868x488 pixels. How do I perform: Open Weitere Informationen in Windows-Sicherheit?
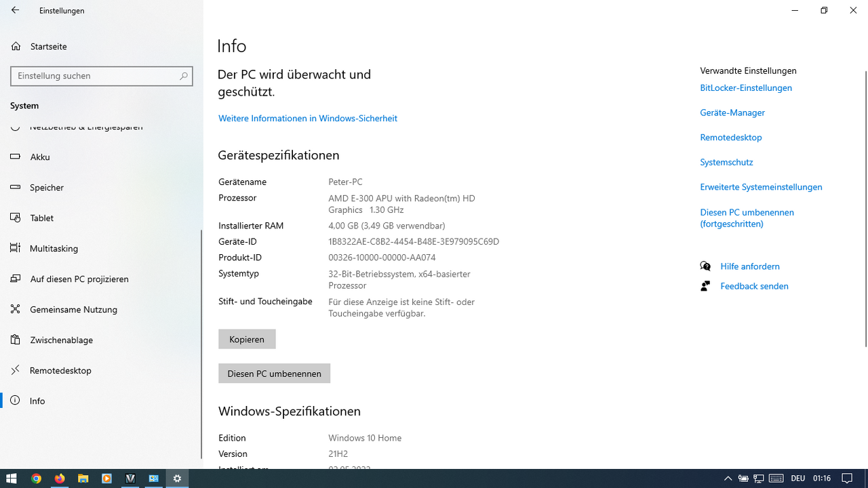[308, 118]
